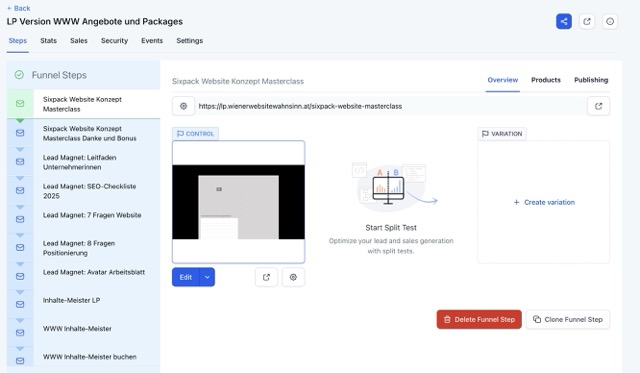Image resolution: width=640 pixels, height=373 pixels.
Task: Click envelope icon of Masterclass Danke und Bonus
Action: (x=20, y=133)
